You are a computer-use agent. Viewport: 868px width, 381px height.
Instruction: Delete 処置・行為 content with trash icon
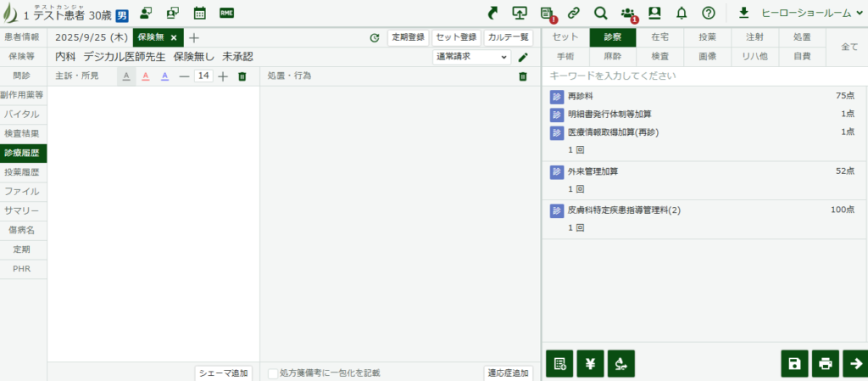[x=523, y=76]
